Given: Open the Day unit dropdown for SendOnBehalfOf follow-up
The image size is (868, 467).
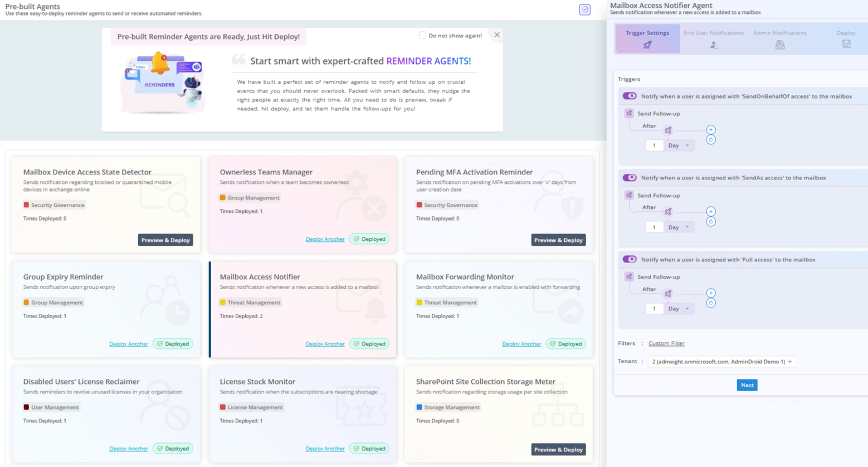Looking at the screenshot, I should (x=679, y=145).
